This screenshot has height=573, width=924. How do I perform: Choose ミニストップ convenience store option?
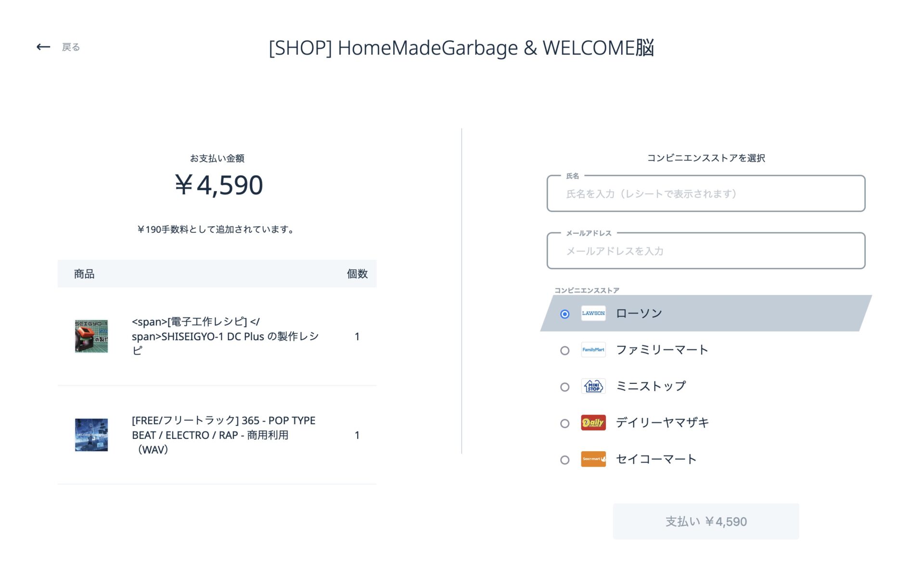coord(564,386)
